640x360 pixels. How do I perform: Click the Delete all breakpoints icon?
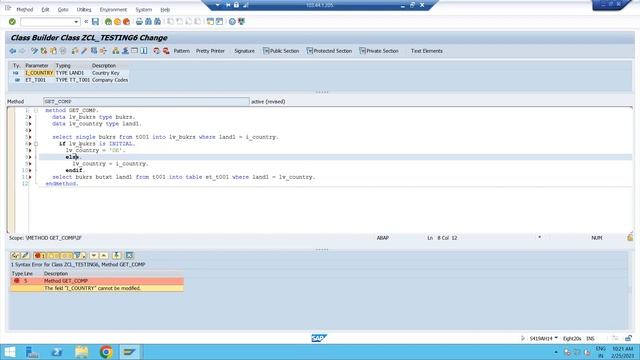tap(166, 51)
